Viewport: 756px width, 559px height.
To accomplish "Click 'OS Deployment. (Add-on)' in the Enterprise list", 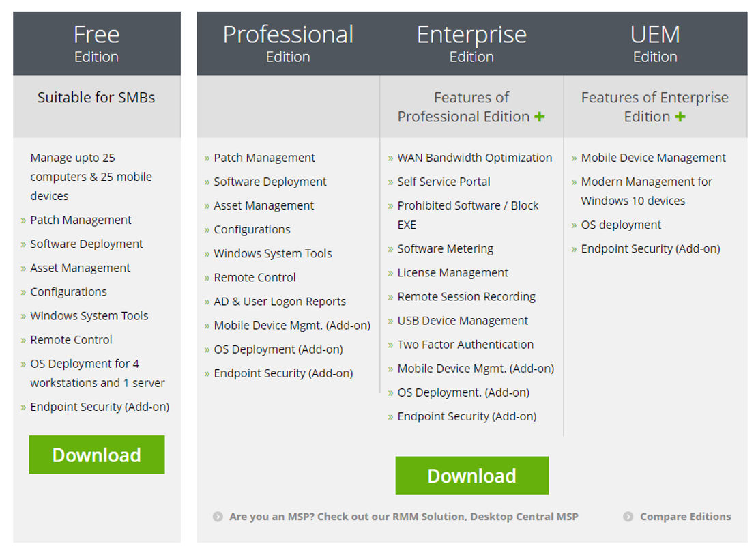I will (463, 392).
